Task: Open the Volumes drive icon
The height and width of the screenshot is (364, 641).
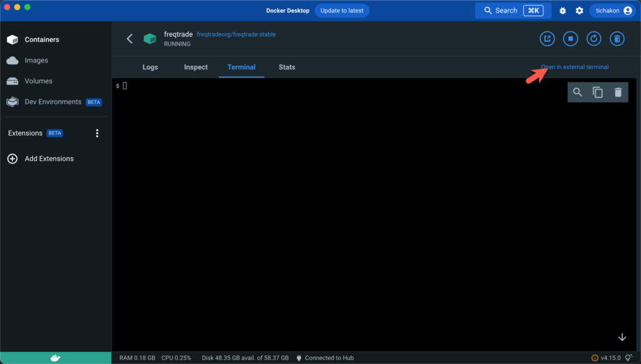Action: [13, 81]
